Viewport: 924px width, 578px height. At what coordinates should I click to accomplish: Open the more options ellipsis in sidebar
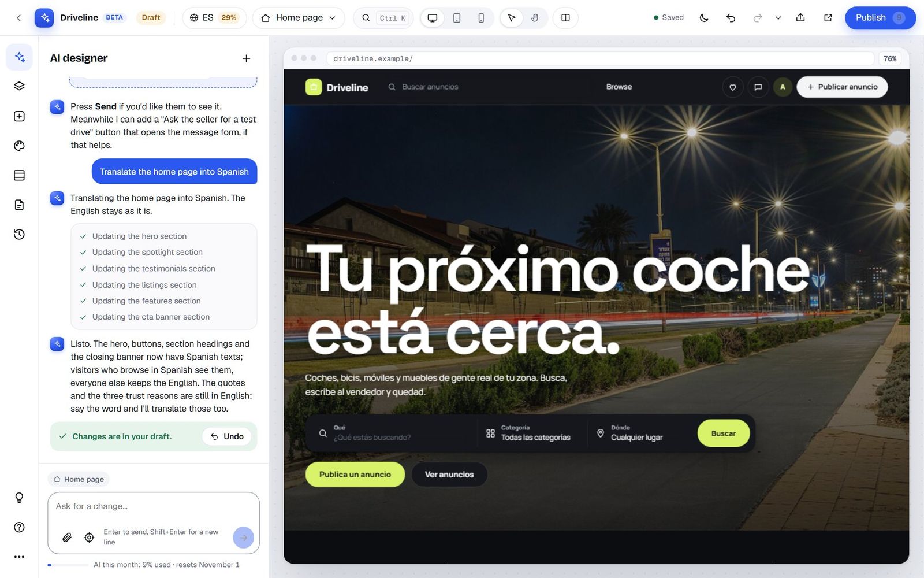pyautogui.click(x=19, y=557)
